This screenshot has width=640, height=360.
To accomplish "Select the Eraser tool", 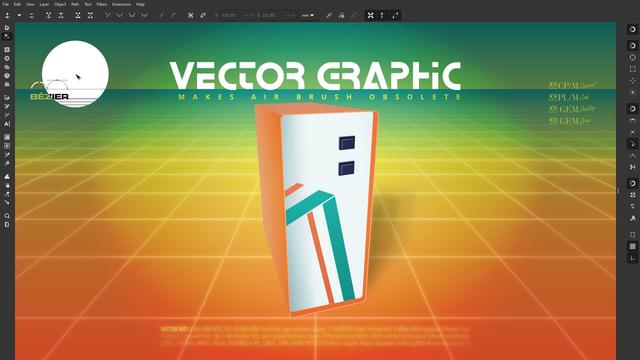I will pos(7,193).
